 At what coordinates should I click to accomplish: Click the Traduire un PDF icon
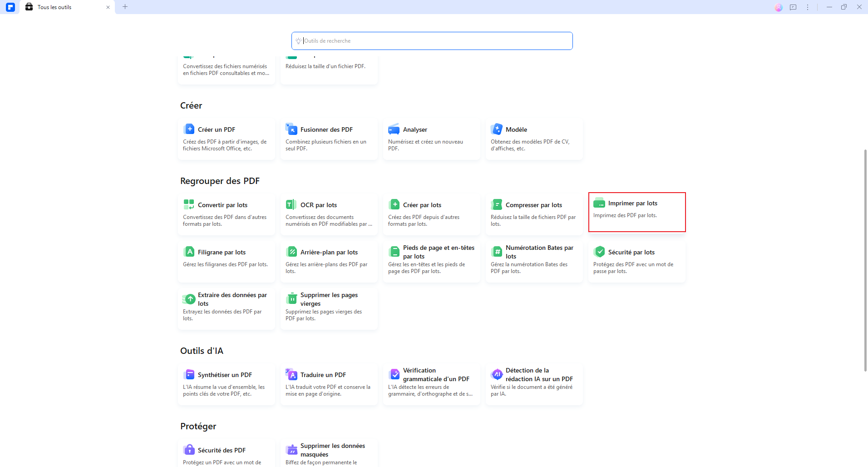(x=291, y=374)
